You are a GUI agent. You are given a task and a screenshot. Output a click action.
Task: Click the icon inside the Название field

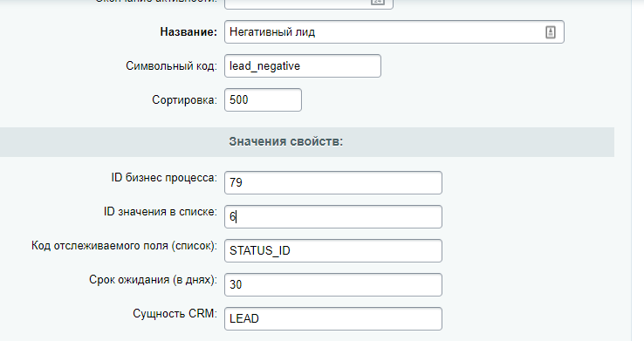pyautogui.click(x=551, y=32)
